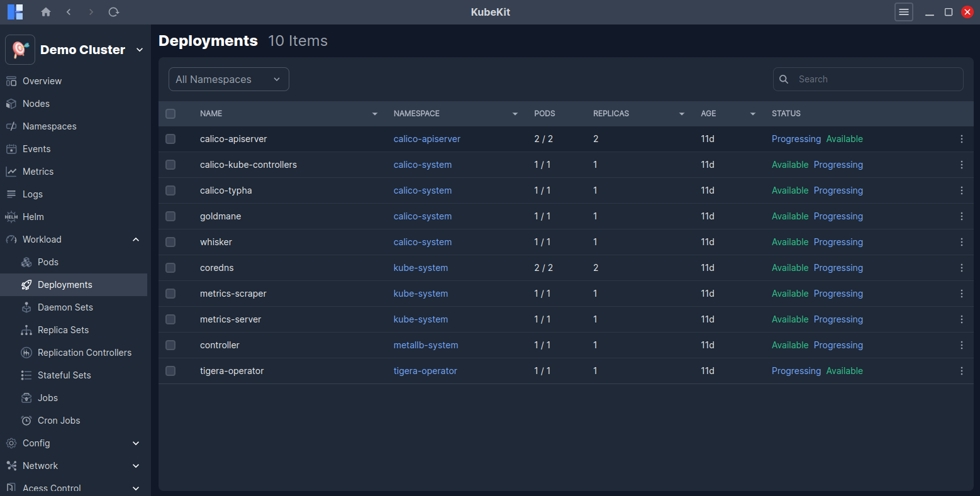The width and height of the screenshot is (980, 496).
Task: Click the kube-system link for coredns
Action: click(x=420, y=268)
